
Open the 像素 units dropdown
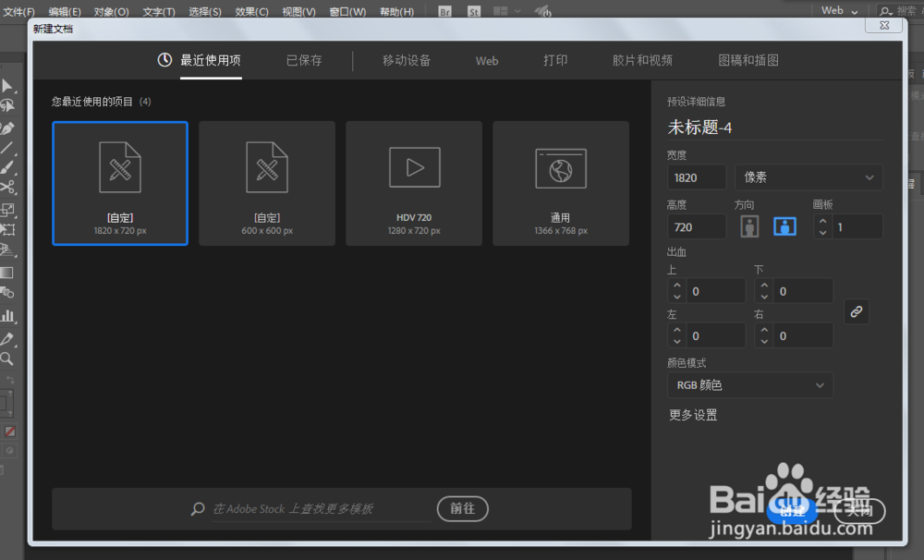808,177
